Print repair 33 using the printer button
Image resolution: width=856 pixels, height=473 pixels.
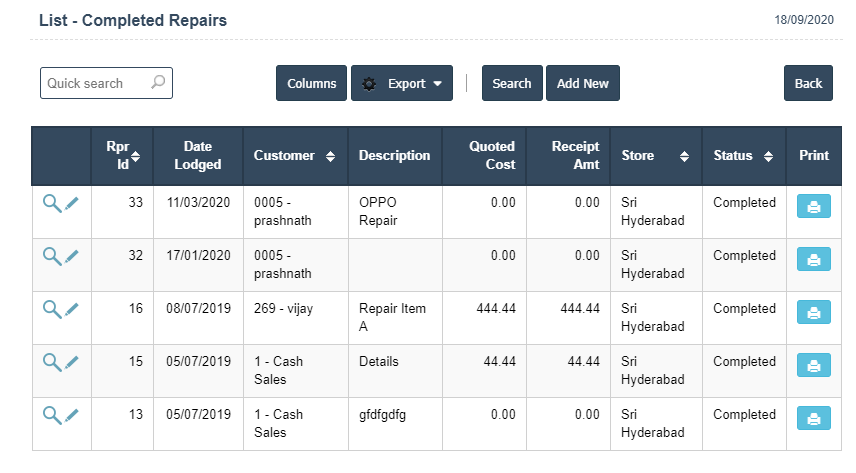[x=813, y=207]
